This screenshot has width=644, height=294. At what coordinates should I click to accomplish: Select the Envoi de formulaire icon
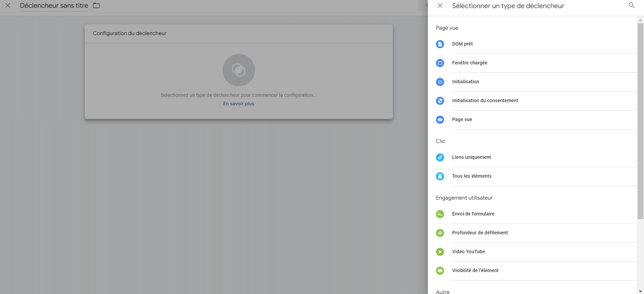440,214
